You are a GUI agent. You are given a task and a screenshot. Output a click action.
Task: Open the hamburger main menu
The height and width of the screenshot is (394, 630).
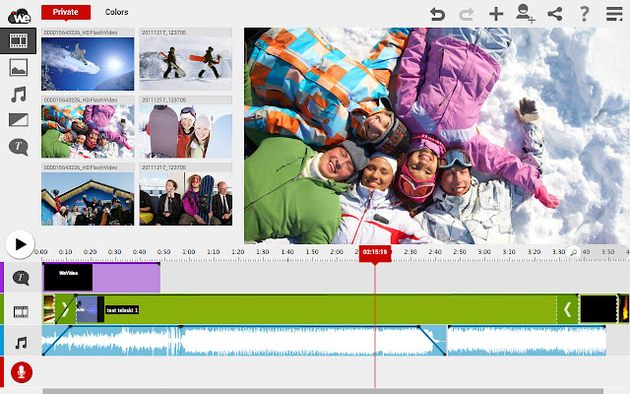point(614,14)
